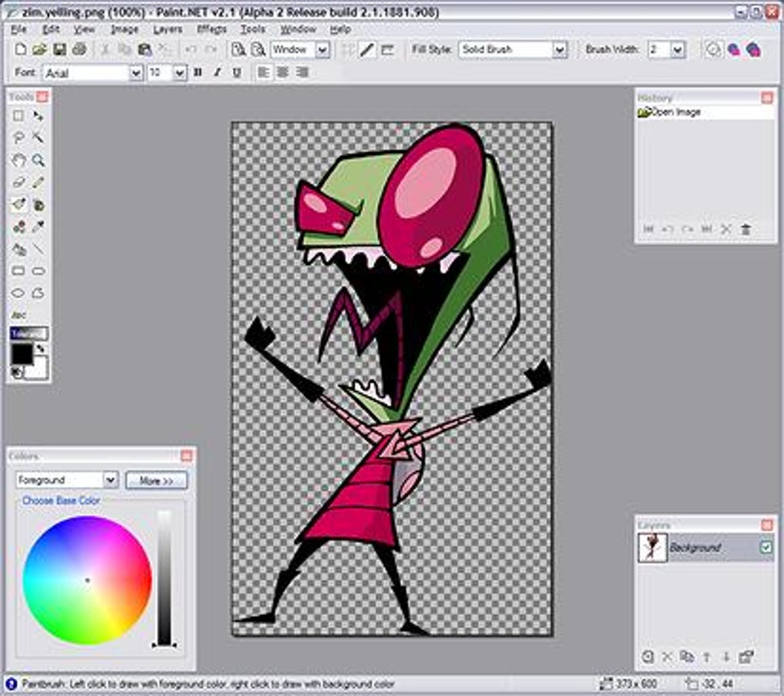
Task: Choose the Ellipse shape tool
Action: tap(18, 293)
